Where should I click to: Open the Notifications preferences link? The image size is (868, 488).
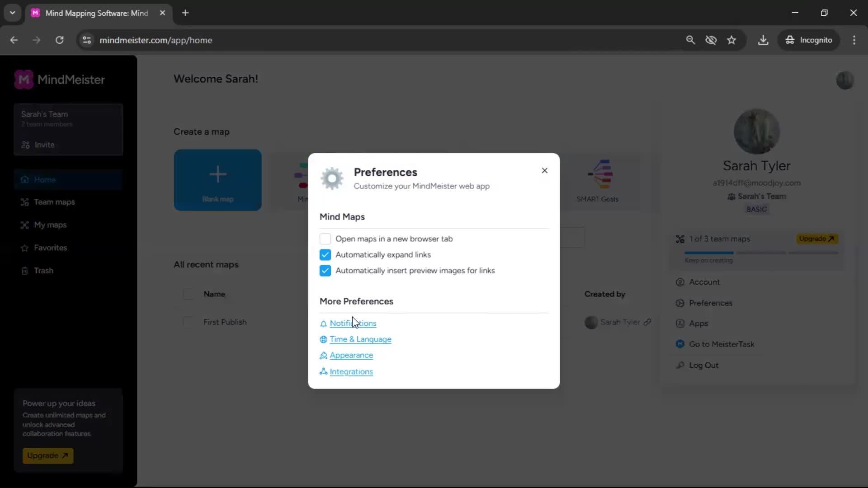[x=353, y=323]
